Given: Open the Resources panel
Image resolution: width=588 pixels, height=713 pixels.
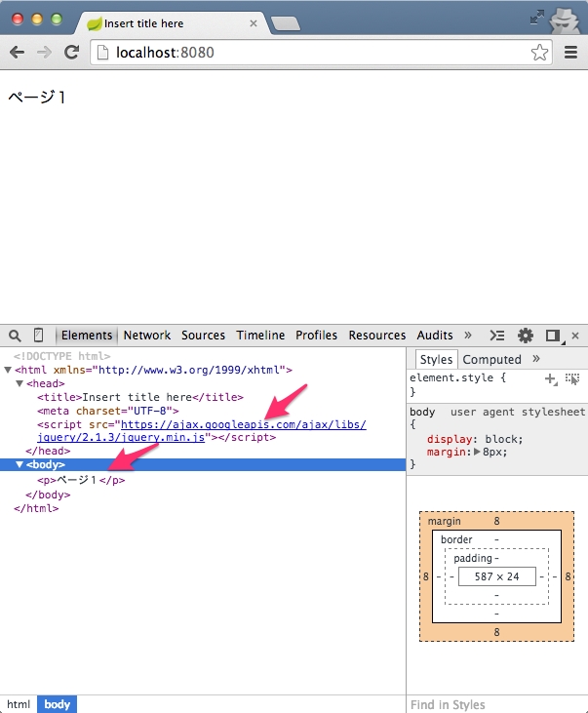Looking at the screenshot, I should tap(377, 336).
